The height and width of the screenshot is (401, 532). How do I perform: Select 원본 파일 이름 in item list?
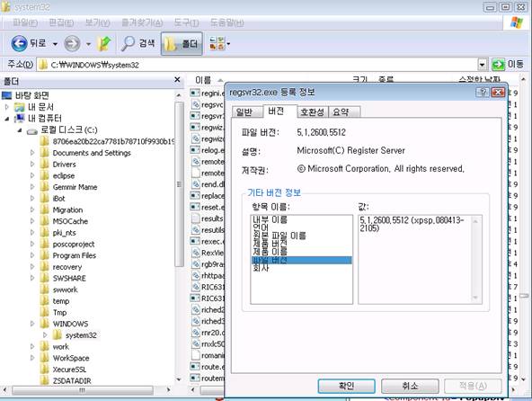coord(279,236)
